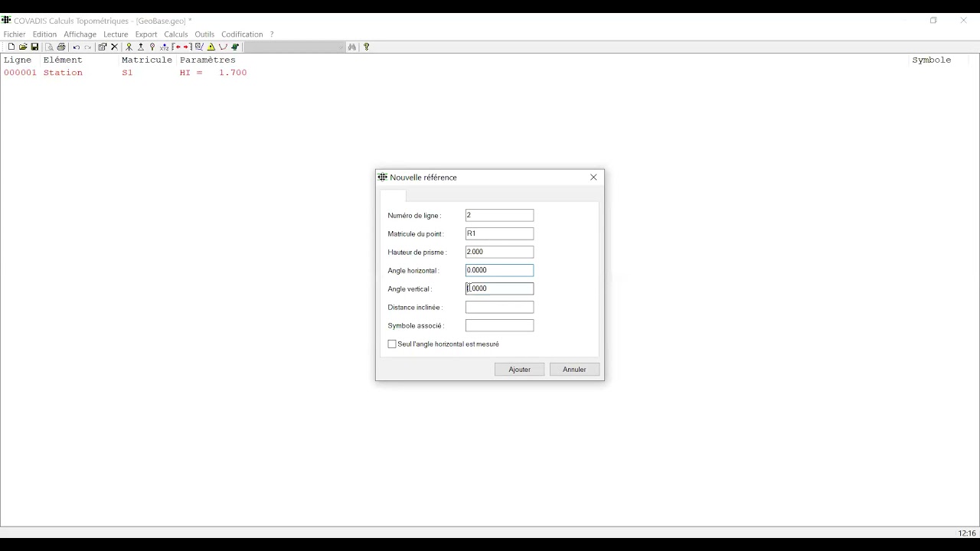Viewport: 980px width, 551px height.
Task: Focus the Numéro de ligne field
Action: tap(499, 215)
